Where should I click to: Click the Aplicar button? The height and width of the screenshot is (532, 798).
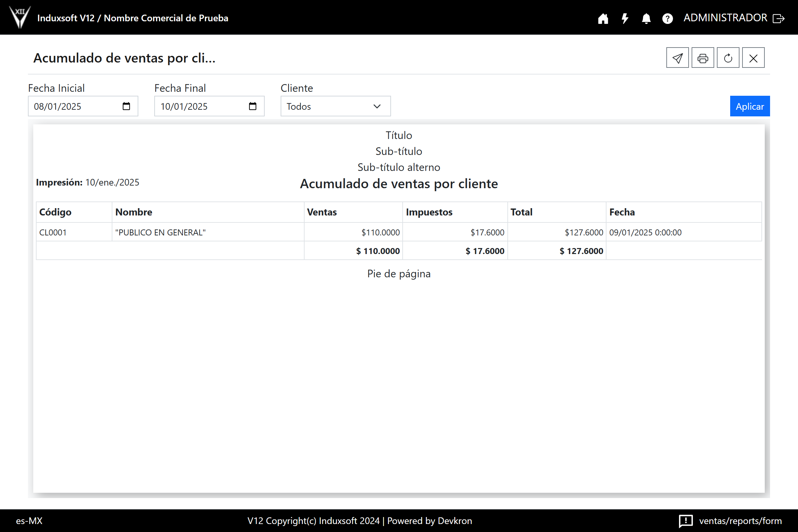click(x=749, y=106)
